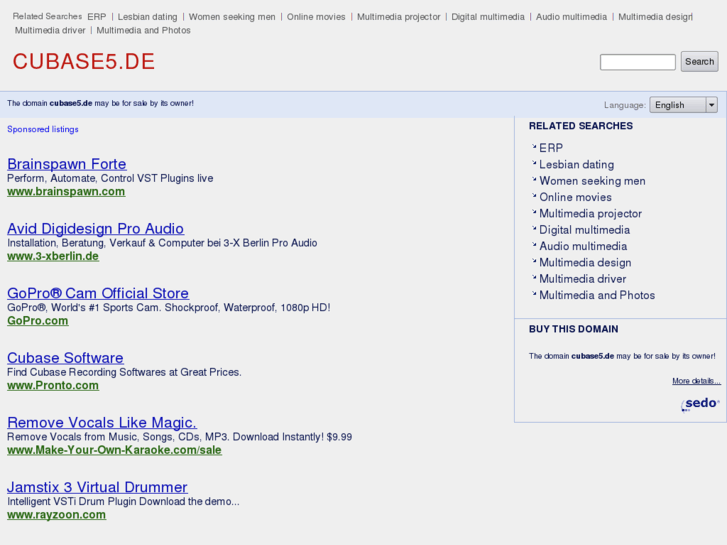Open Multimedia driver in sidebar list
This screenshot has height=545, width=727.
click(x=583, y=279)
